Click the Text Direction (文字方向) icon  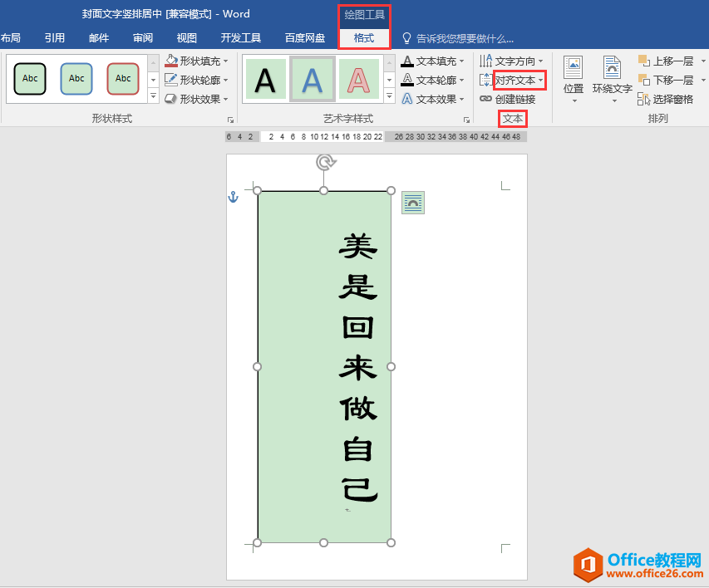click(x=486, y=61)
